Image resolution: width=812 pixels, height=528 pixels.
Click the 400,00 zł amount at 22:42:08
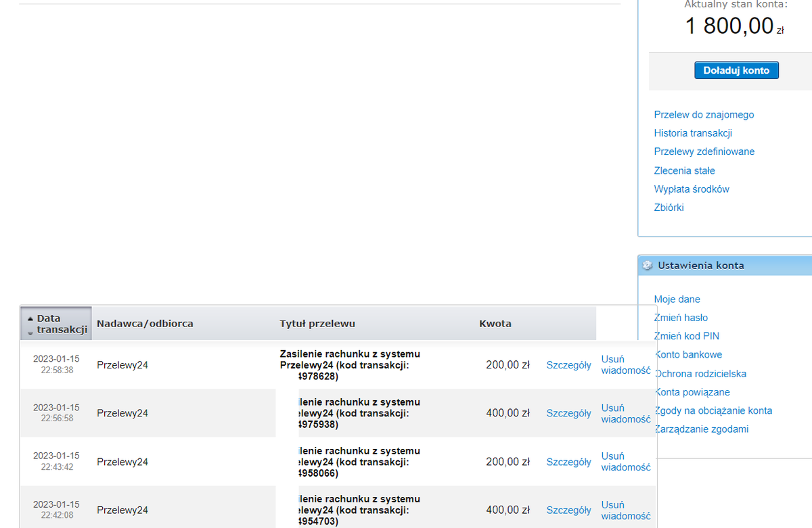pos(507,510)
